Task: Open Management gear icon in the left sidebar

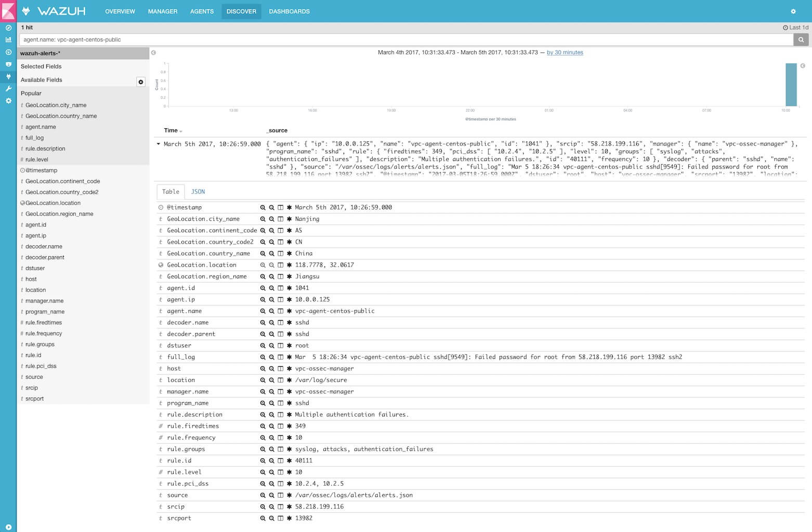Action: pos(8,101)
